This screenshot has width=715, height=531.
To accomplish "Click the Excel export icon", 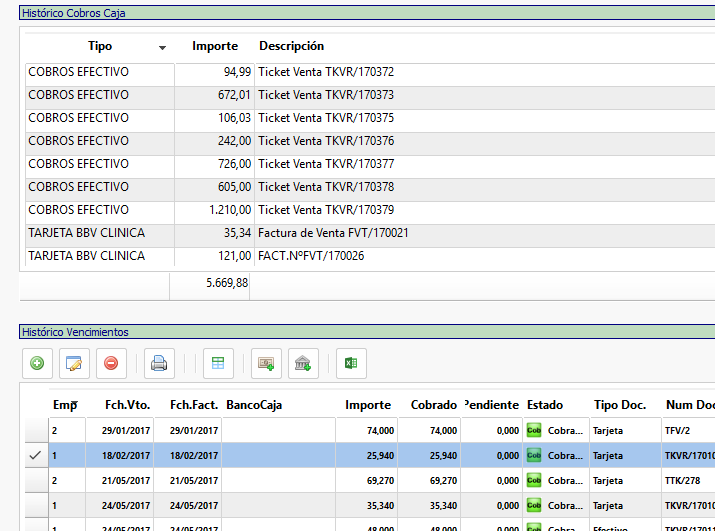I will pyautogui.click(x=351, y=364).
